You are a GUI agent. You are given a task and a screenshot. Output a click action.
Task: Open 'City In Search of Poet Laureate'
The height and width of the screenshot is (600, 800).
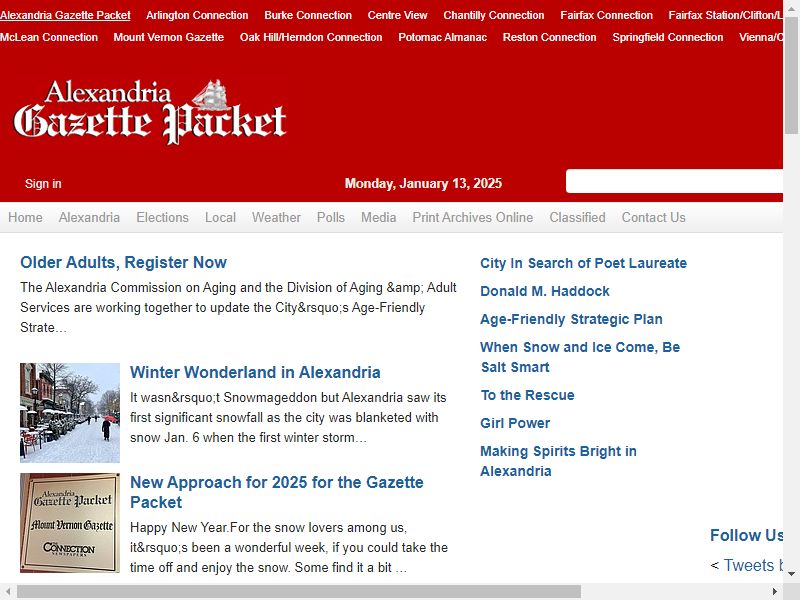(583, 263)
